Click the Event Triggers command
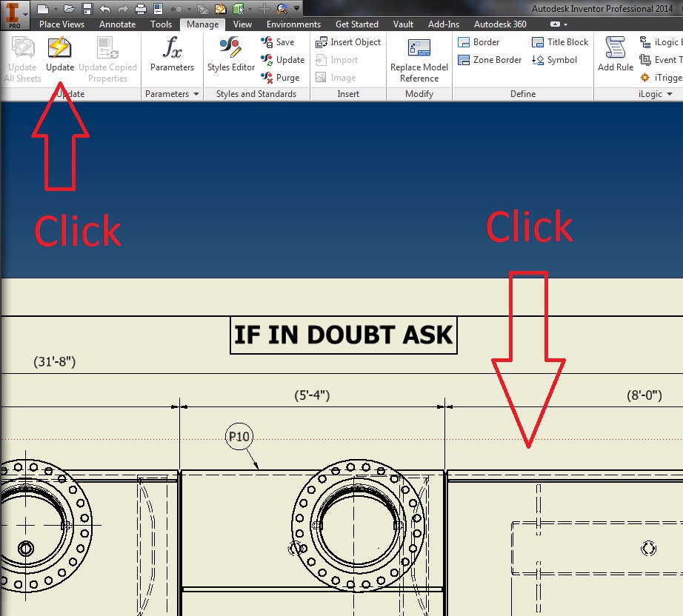Image resolution: width=683 pixels, height=616 pixels. (661, 60)
